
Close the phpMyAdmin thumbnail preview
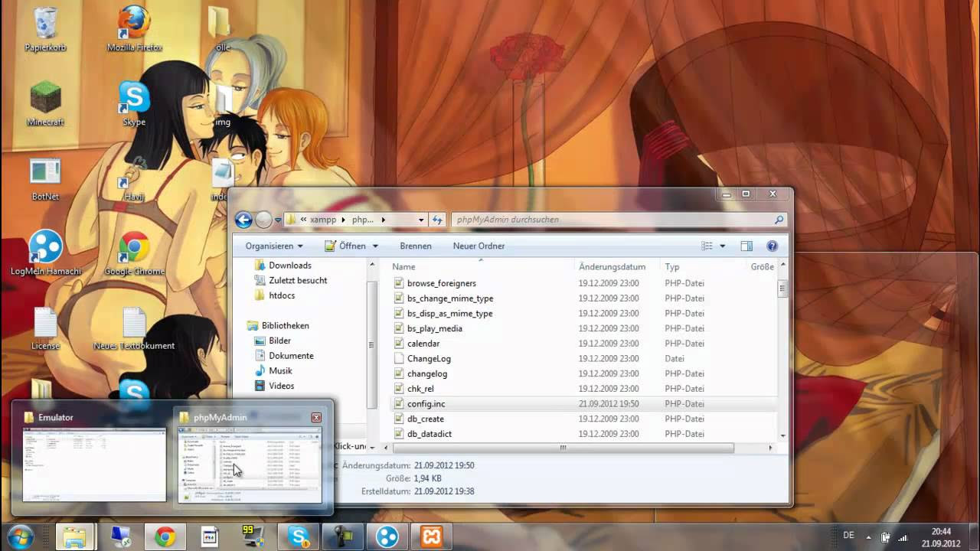click(316, 417)
